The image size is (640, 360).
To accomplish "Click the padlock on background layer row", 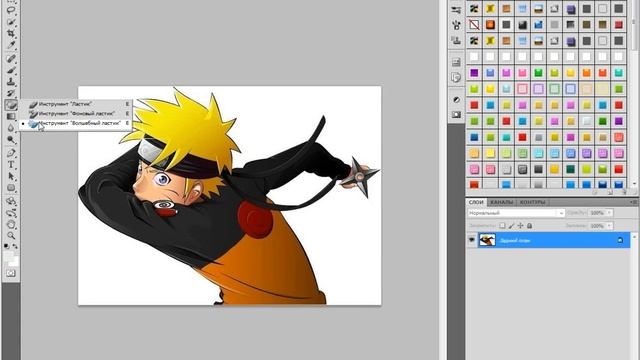I will pos(620,240).
